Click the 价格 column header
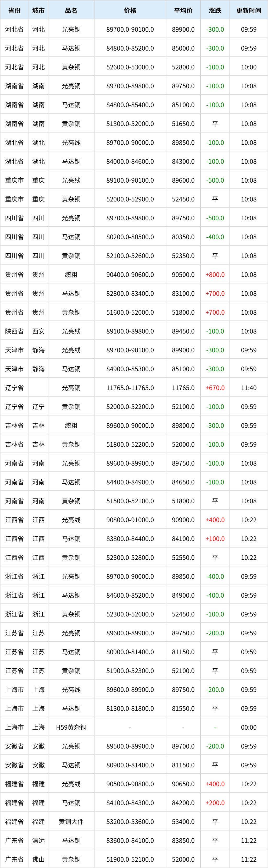The image size is (268, 868). point(130,10)
